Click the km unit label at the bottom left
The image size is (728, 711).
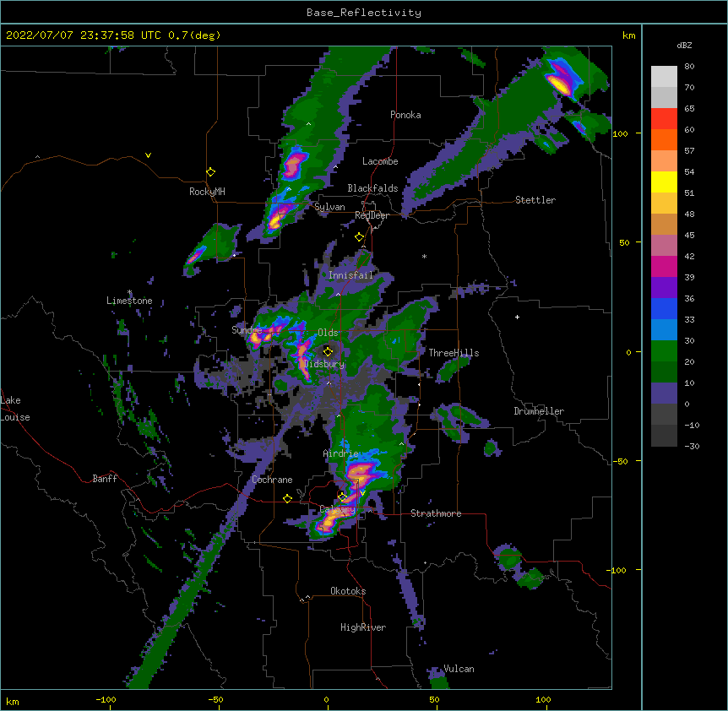[13, 701]
